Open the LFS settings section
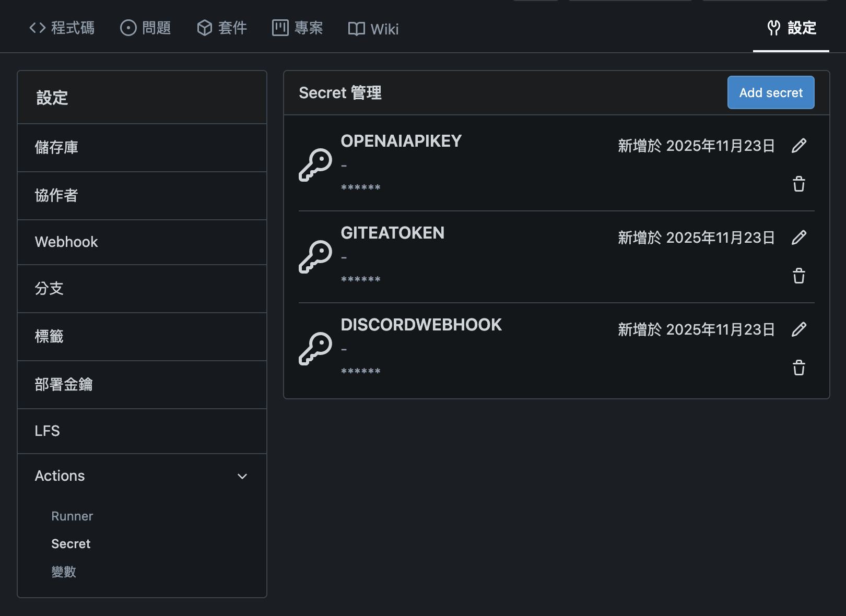The width and height of the screenshot is (846, 616). point(47,431)
